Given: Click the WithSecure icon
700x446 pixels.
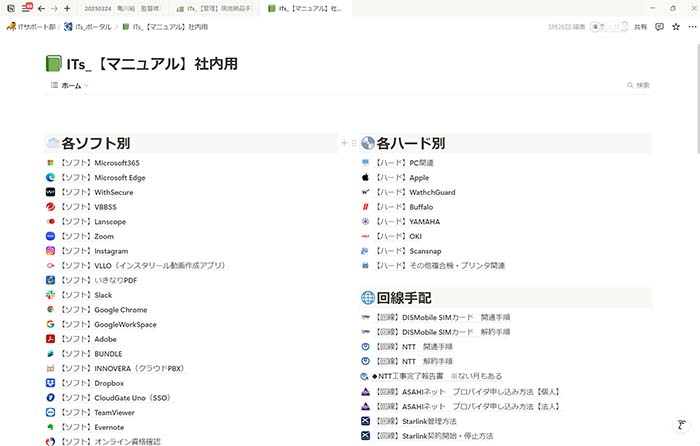Looking at the screenshot, I should pyautogui.click(x=50, y=192).
